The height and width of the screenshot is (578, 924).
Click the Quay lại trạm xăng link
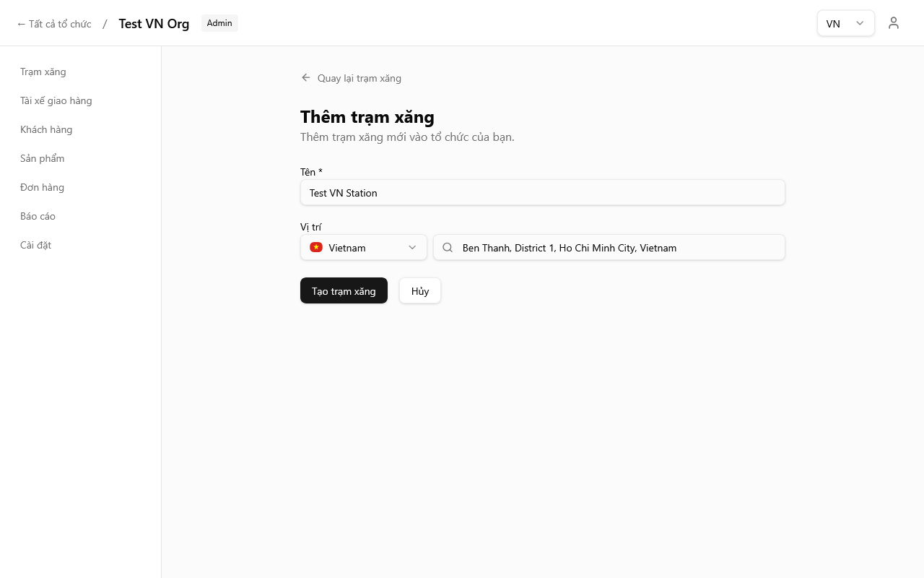(x=359, y=78)
